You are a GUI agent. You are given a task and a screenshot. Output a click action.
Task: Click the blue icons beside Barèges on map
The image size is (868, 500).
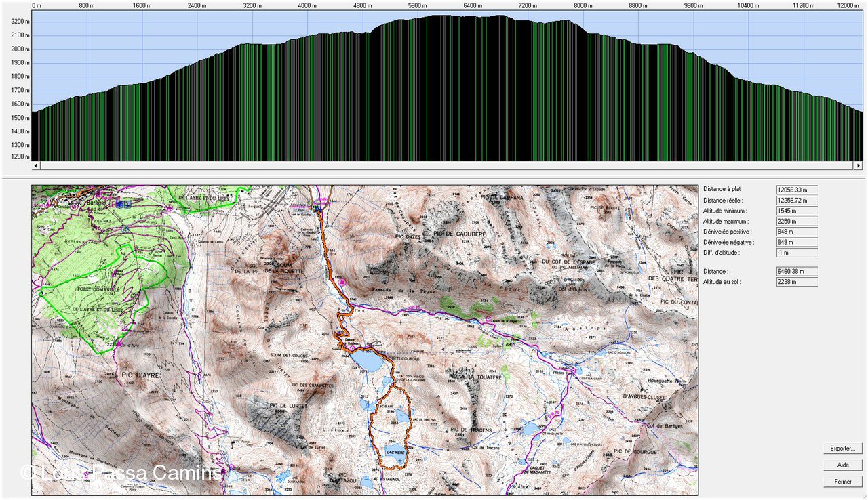123,203
